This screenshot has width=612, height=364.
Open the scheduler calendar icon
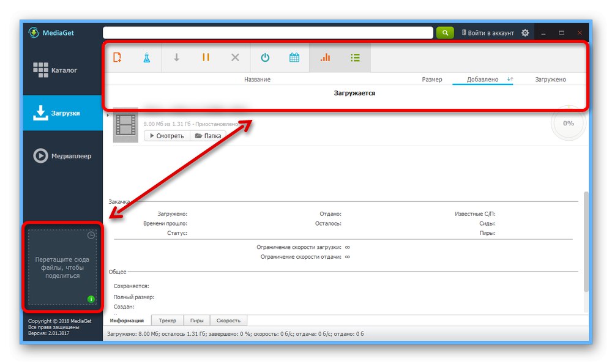click(294, 58)
